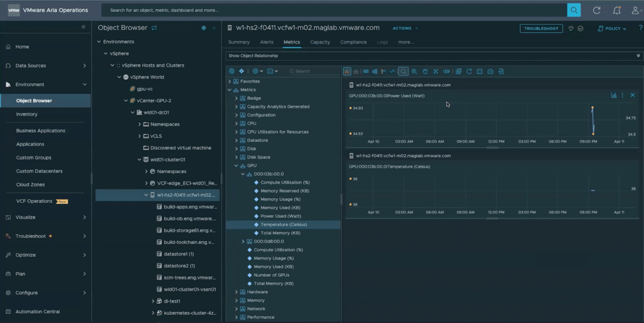Expand the CPU metrics group
The width and height of the screenshot is (644, 323).
[236, 123]
